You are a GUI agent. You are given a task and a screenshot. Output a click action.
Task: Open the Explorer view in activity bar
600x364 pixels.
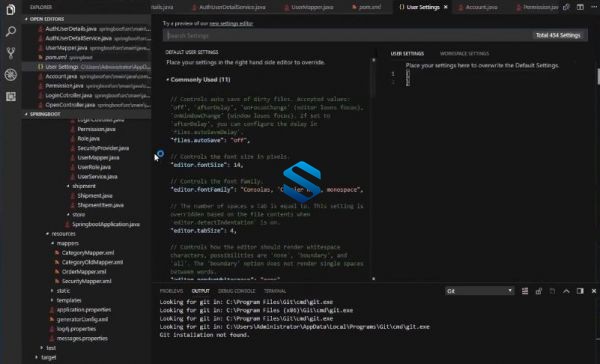[x=11, y=10]
